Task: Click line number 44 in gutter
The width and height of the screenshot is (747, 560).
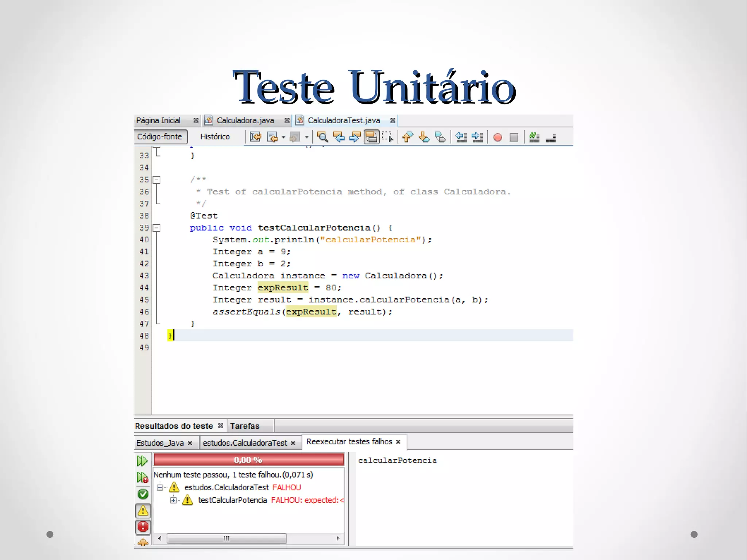Action: (144, 288)
